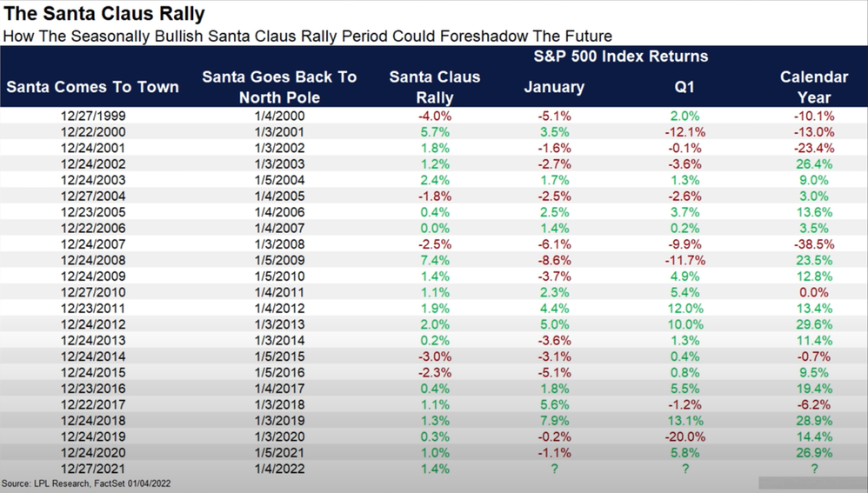Click "The Santa Claus Rally" title text

104,15
